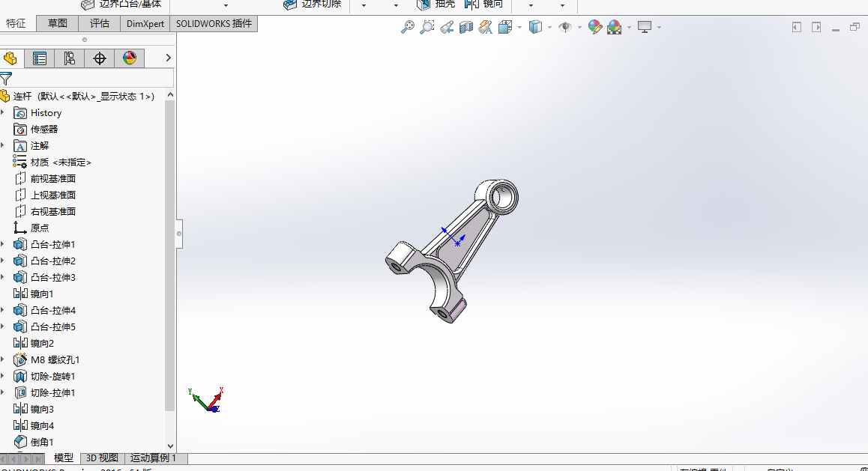Open the Hide/Show Items dropdown arrow
868x471 pixels.
[x=579, y=27]
